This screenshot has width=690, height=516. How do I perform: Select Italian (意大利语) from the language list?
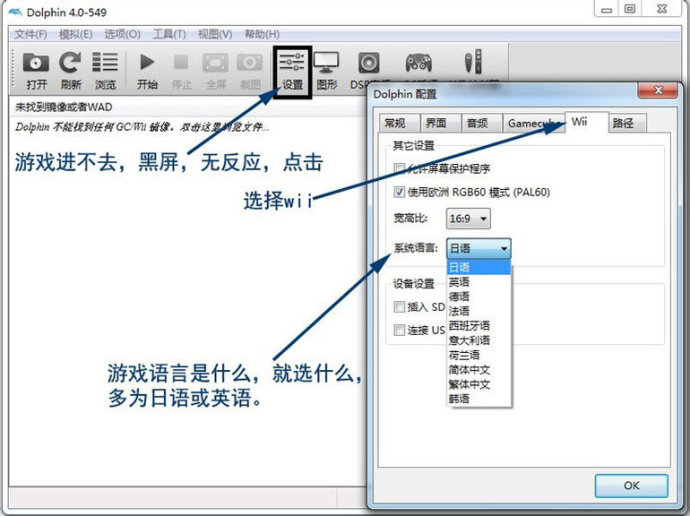479,340
